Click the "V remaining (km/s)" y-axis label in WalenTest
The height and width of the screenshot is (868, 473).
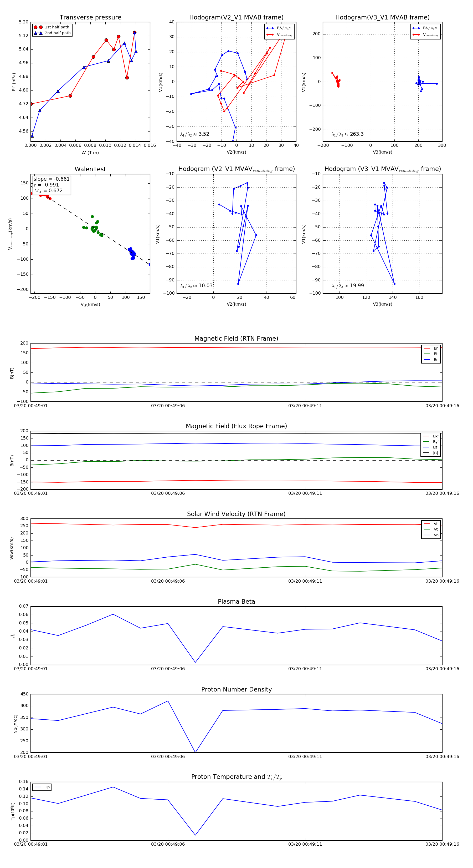click(11, 234)
